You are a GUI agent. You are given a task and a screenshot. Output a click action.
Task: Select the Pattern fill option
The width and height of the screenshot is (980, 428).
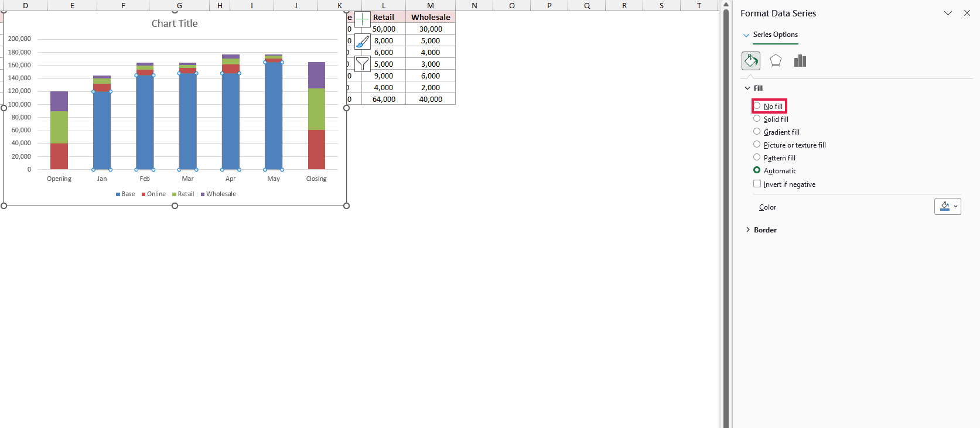[x=774, y=157]
